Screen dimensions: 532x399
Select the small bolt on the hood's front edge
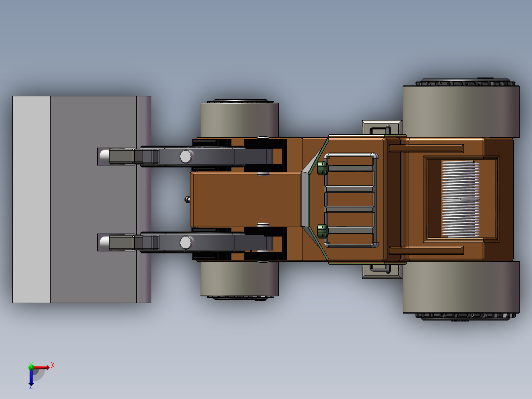188,199
